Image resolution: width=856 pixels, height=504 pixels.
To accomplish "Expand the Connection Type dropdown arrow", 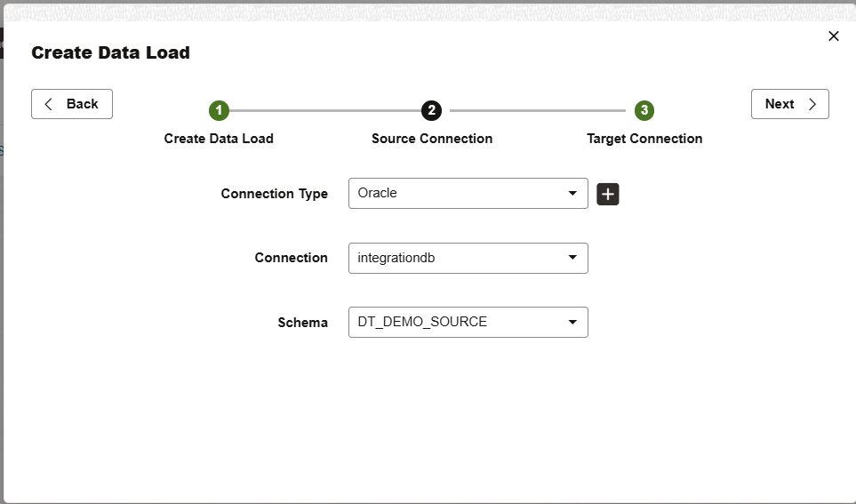I will coord(572,194).
